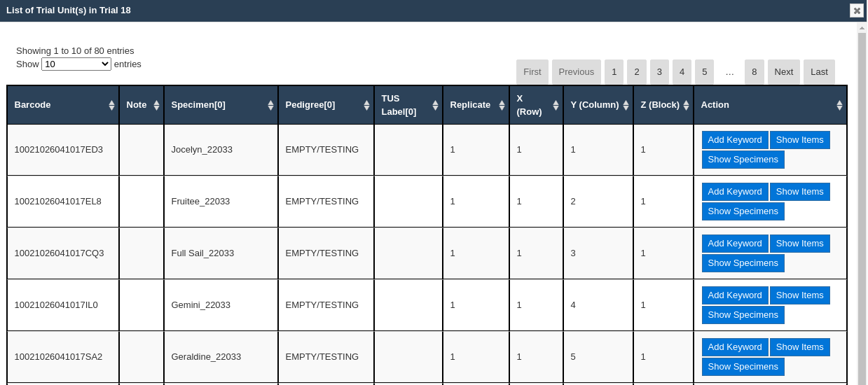Click the vertical scrollbar up arrow
Viewport: 868px width, 385px height.
(862, 28)
